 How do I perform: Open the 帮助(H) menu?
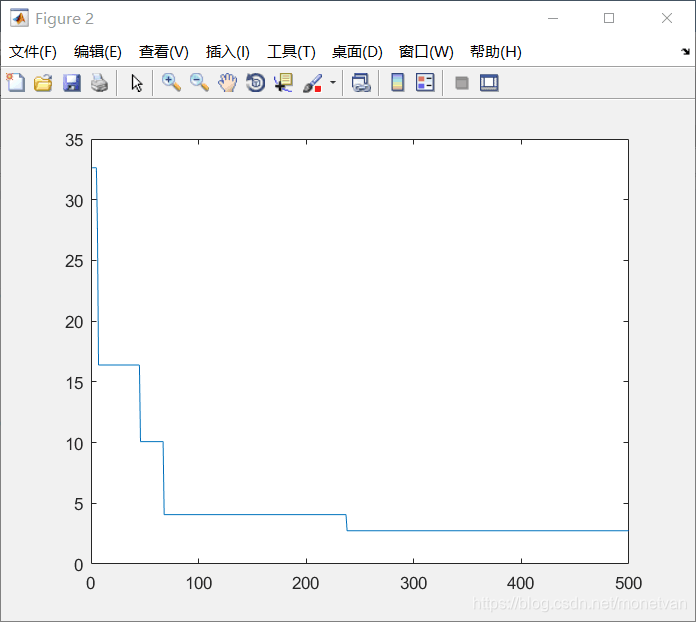tap(496, 52)
